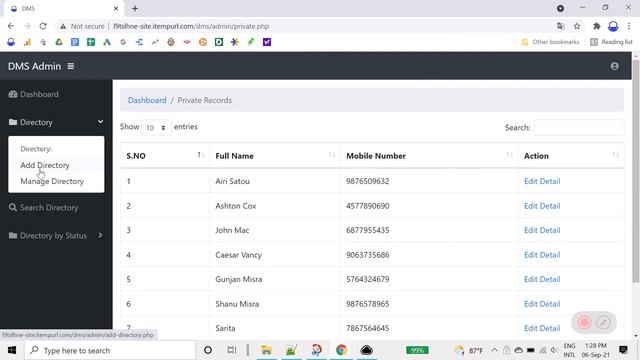Open the user account icon in header

pyautogui.click(x=614, y=66)
